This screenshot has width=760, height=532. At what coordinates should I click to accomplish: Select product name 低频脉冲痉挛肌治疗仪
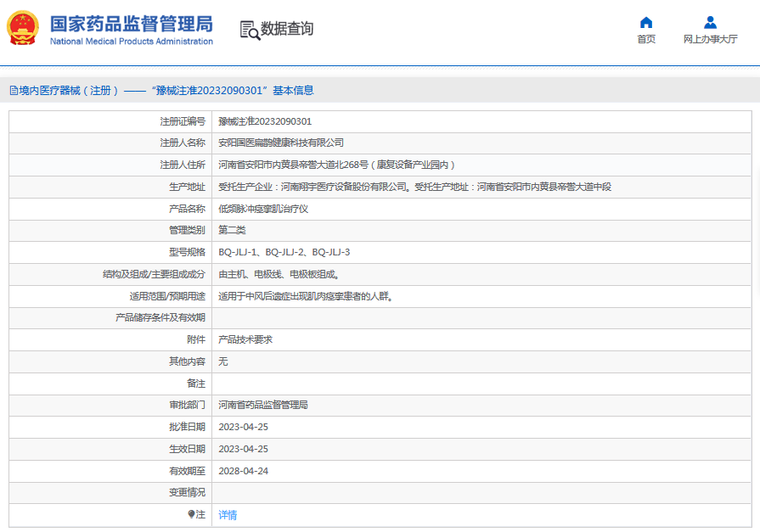(x=262, y=209)
